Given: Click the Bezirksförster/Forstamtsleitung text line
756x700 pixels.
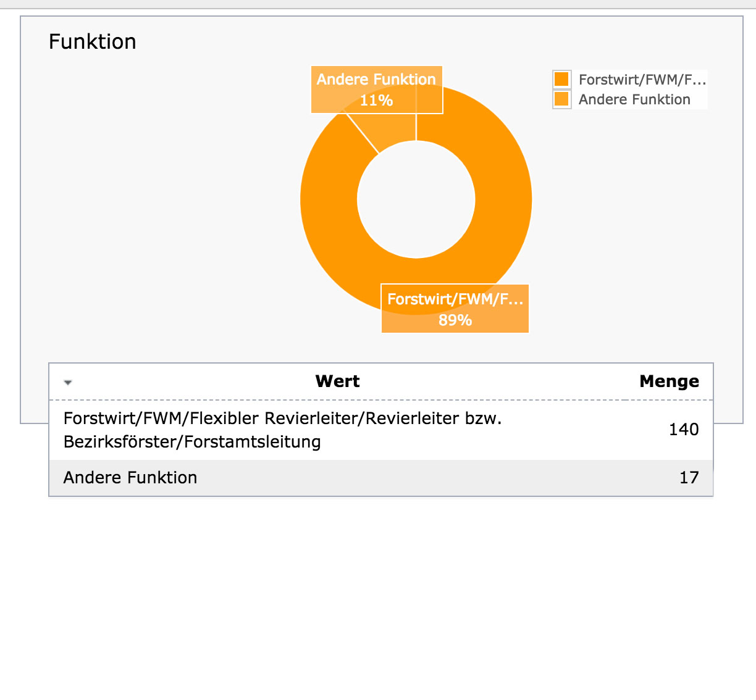Looking at the screenshot, I should (x=192, y=442).
